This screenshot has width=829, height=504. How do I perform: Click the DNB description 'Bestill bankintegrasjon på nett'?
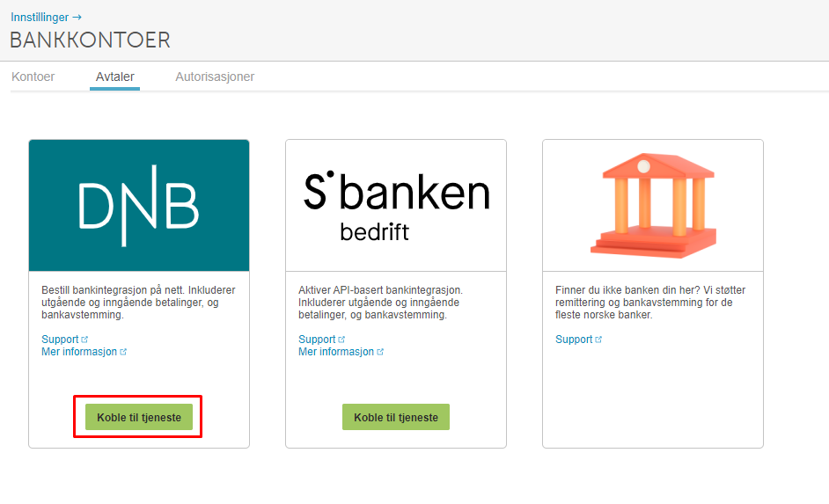pos(114,290)
